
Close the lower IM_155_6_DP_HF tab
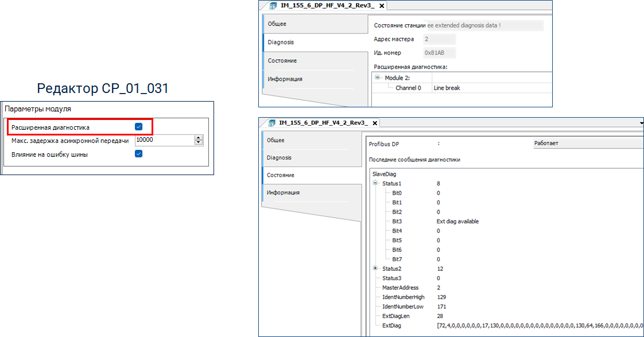375,123
